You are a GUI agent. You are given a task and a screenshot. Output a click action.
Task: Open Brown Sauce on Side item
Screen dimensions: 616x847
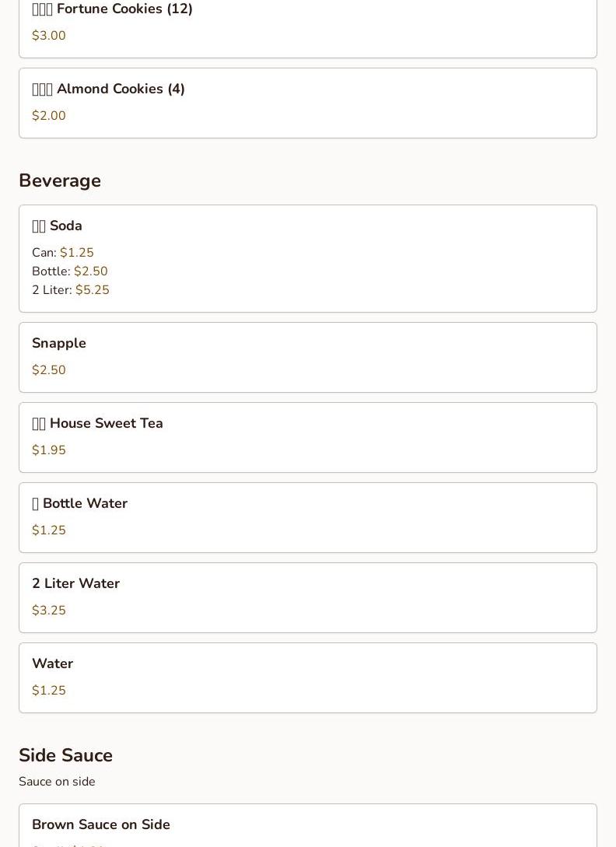(101, 824)
